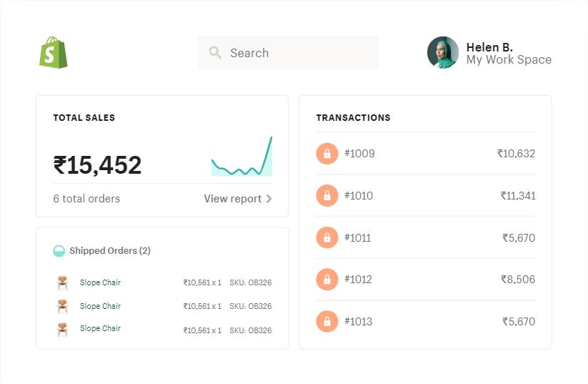Image resolution: width=588 pixels, height=384 pixels.
Task: Click the lock icon beside transaction #1010
Action: tap(327, 196)
